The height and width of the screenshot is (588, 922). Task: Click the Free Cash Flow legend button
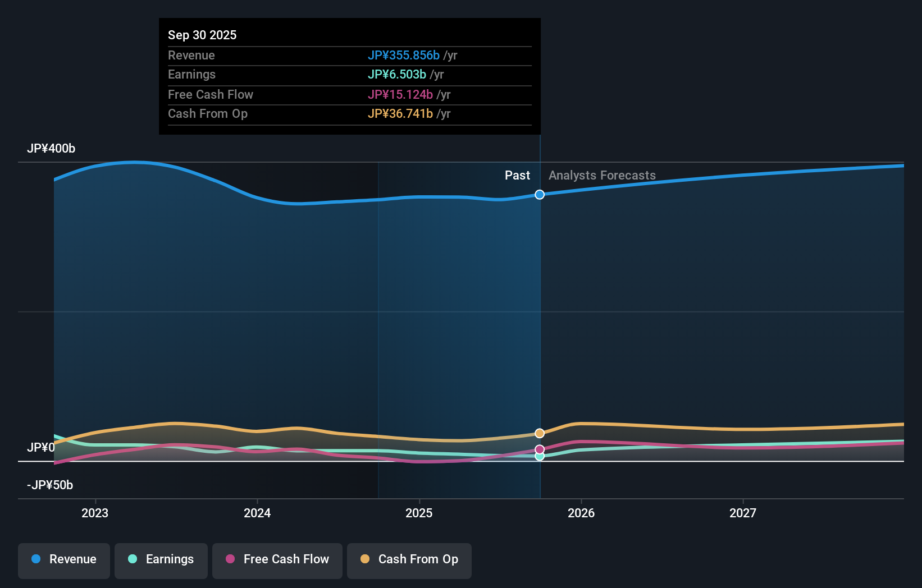tap(277, 559)
